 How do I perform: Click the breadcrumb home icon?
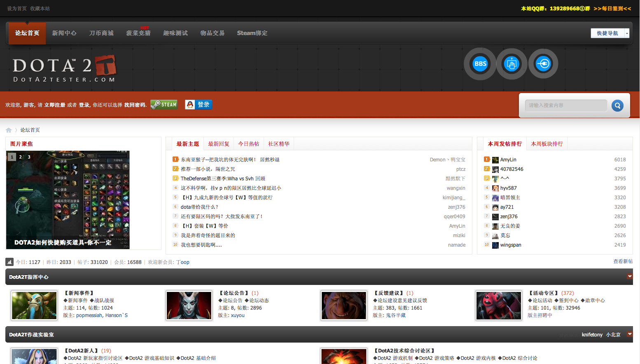[9, 130]
